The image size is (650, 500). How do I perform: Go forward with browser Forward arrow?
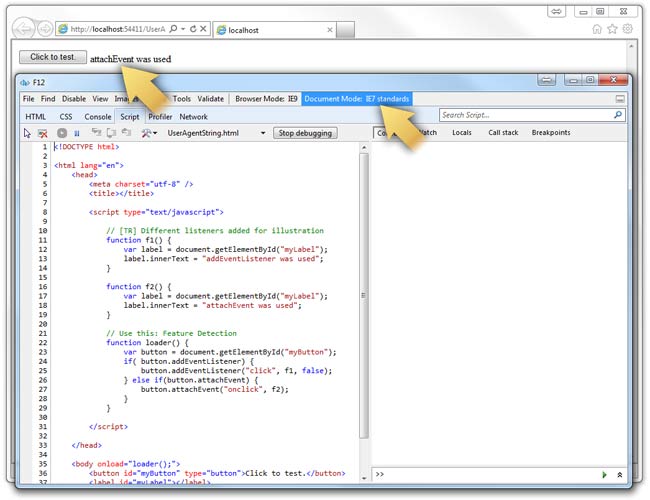[45, 29]
